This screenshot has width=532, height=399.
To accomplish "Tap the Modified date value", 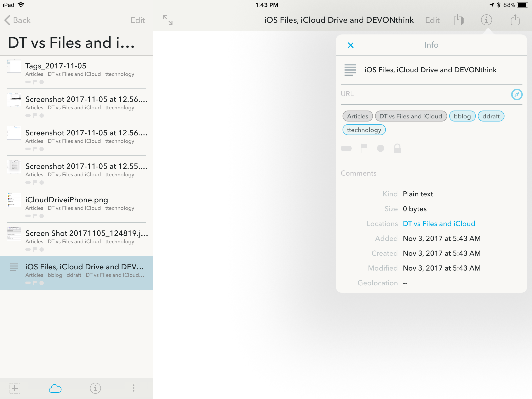I will tap(442, 268).
